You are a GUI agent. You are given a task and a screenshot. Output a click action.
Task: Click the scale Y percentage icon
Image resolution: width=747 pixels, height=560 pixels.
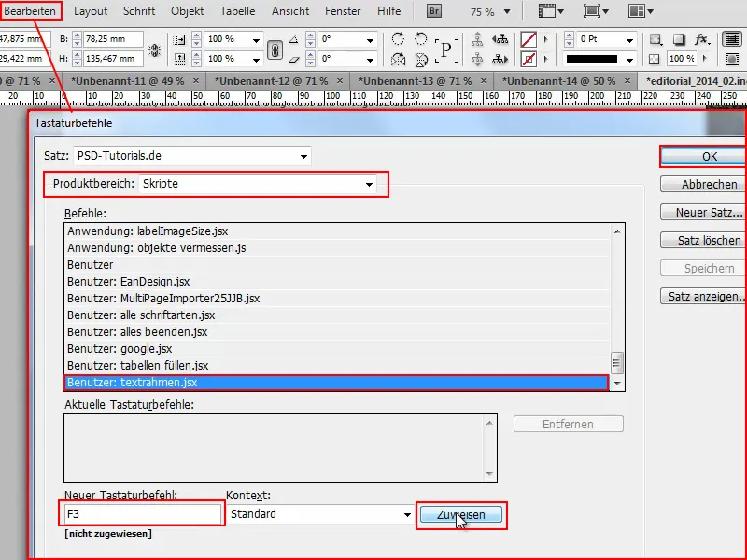pos(179,59)
